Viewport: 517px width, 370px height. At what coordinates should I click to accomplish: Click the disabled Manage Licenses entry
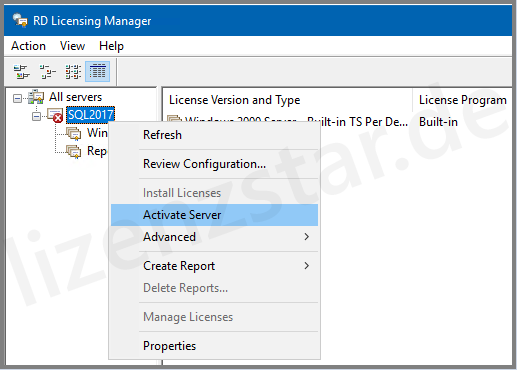tap(214, 317)
